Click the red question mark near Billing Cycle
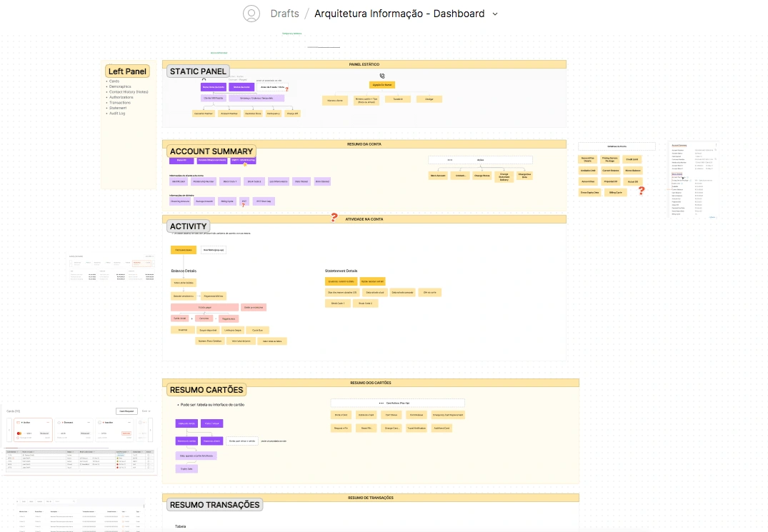 (x=642, y=191)
